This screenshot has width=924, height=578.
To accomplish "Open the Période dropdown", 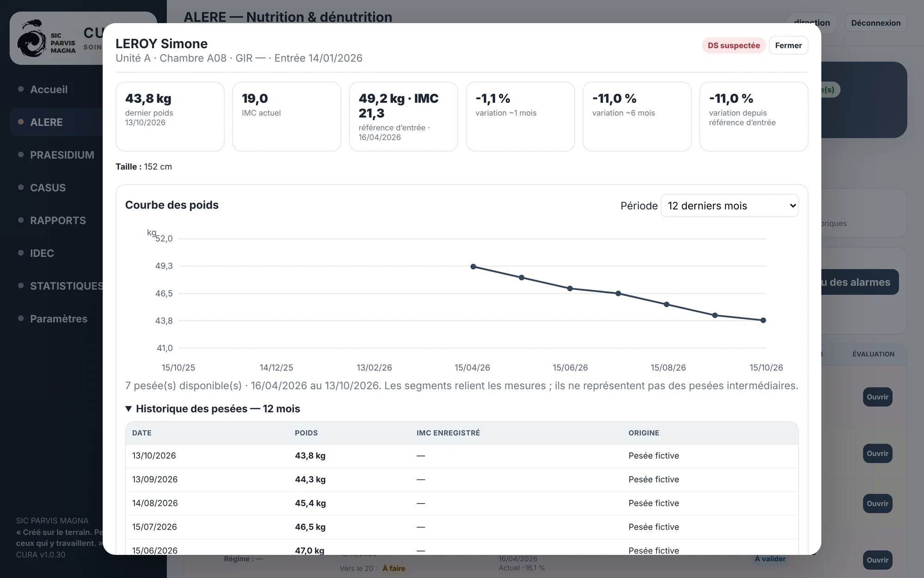I will coord(729,206).
